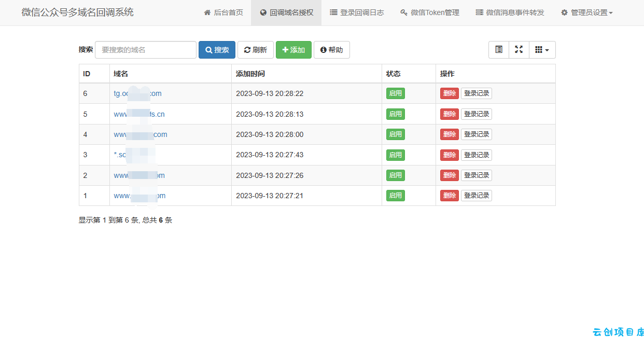
Task: Open 登录回调日志 nav tab
Action: tap(357, 12)
